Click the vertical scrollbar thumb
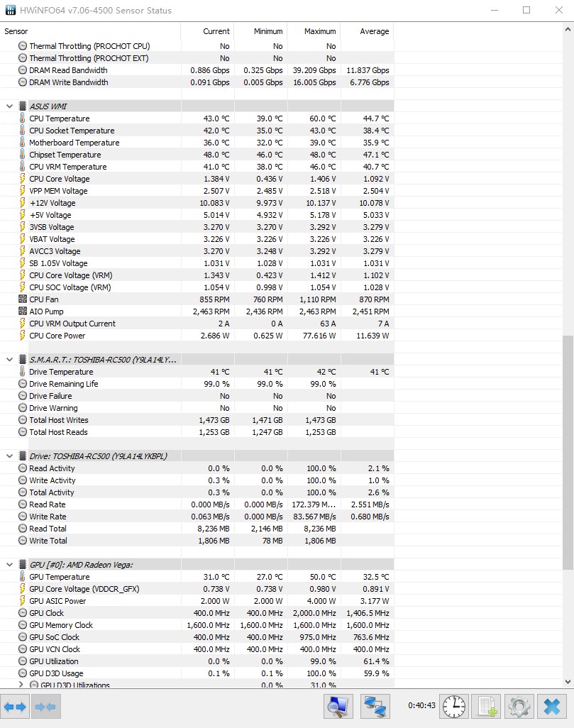This screenshot has width=574, height=728. click(x=568, y=453)
